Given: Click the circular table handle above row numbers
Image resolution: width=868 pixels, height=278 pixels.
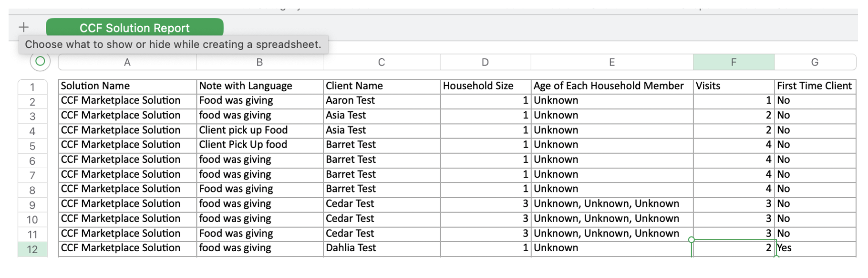Looking at the screenshot, I should (x=40, y=61).
